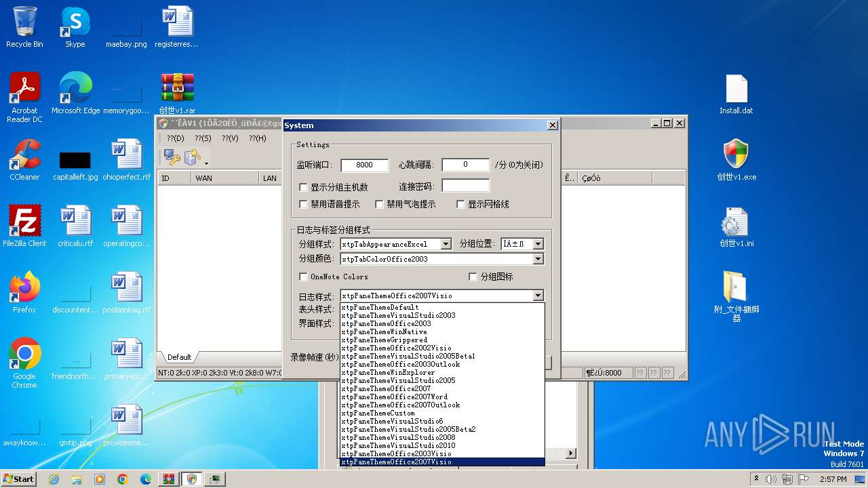
Task: Click the ID column header
Action: tap(174, 178)
